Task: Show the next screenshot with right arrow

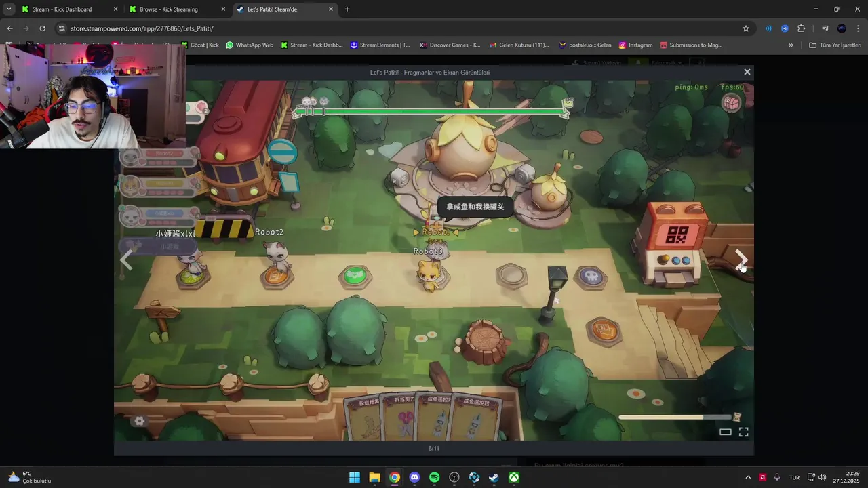Action: click(741, 260)
